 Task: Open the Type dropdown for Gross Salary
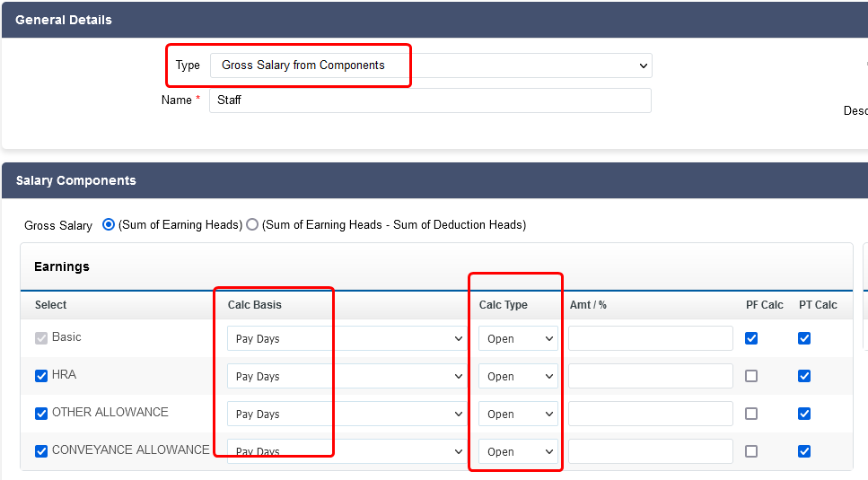coord(431,65)
